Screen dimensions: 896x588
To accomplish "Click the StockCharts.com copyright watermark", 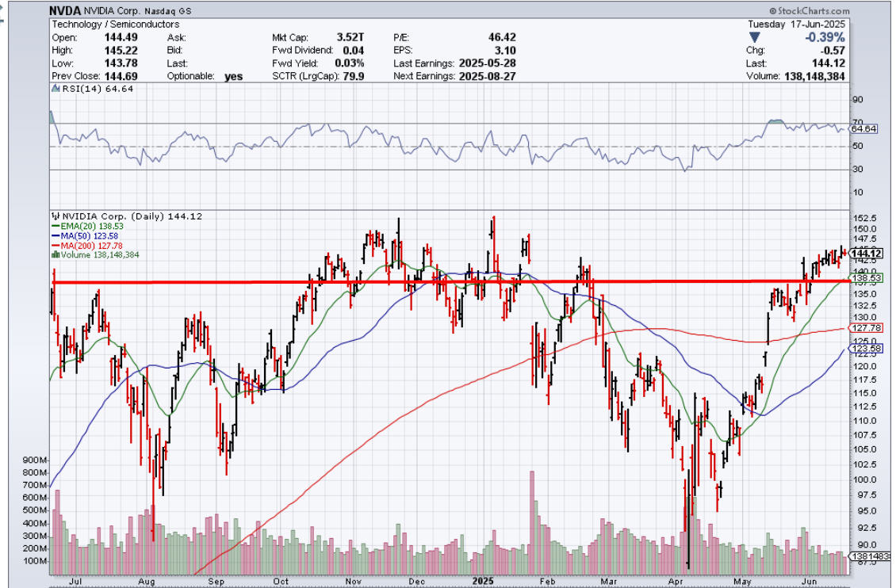I will coord(808,11).
